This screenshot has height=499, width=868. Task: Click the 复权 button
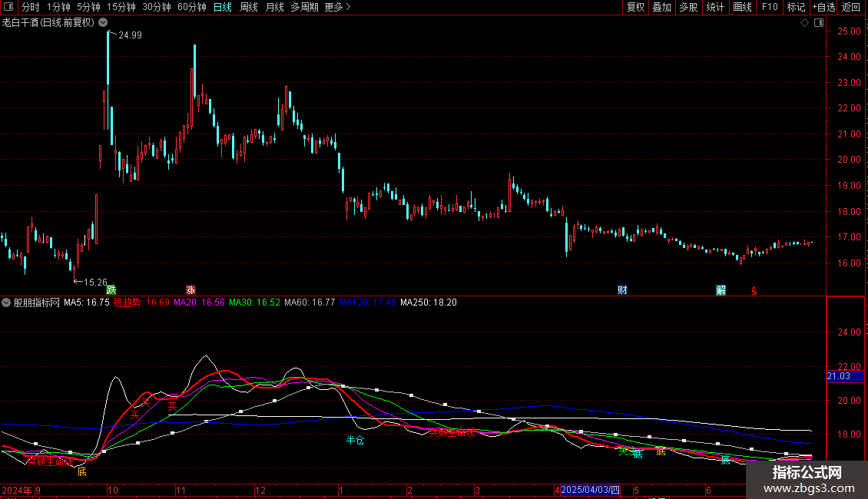click(635, 7)
